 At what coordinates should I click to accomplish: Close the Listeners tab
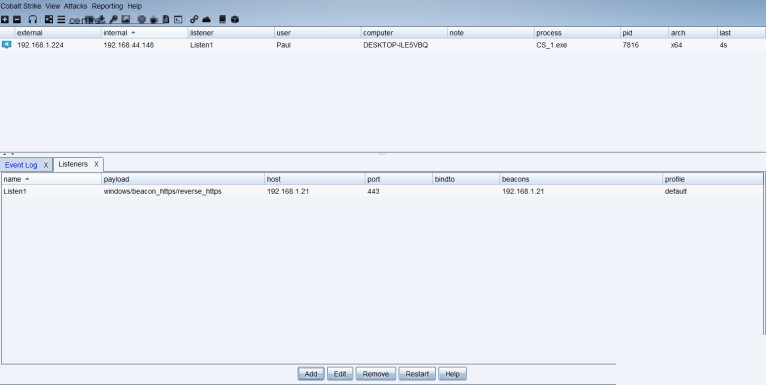[x=96, y=164]
